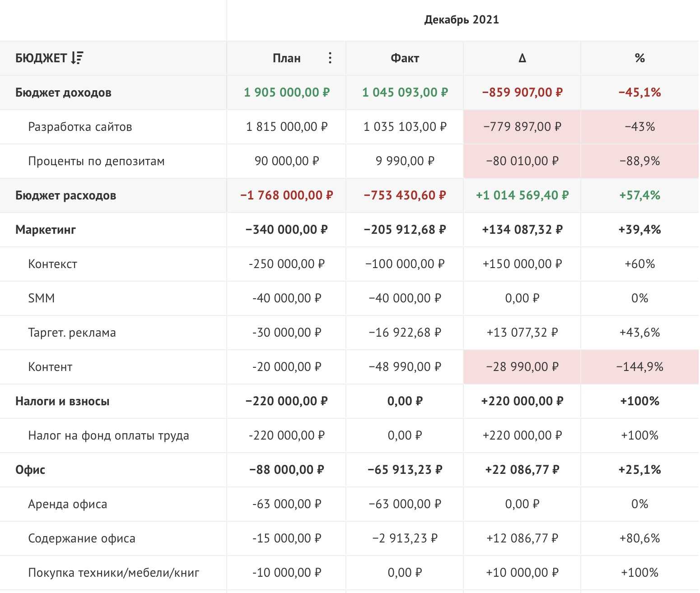
Task: Expand or collapse the Маркетинг group
Action: (x=46, y=230)
